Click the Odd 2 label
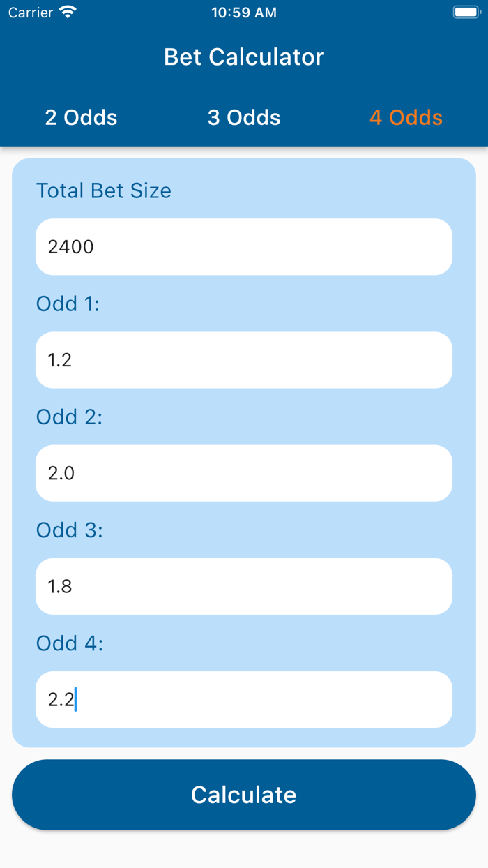The height and width of the screenshot is (868, 488). coord(68,417)
